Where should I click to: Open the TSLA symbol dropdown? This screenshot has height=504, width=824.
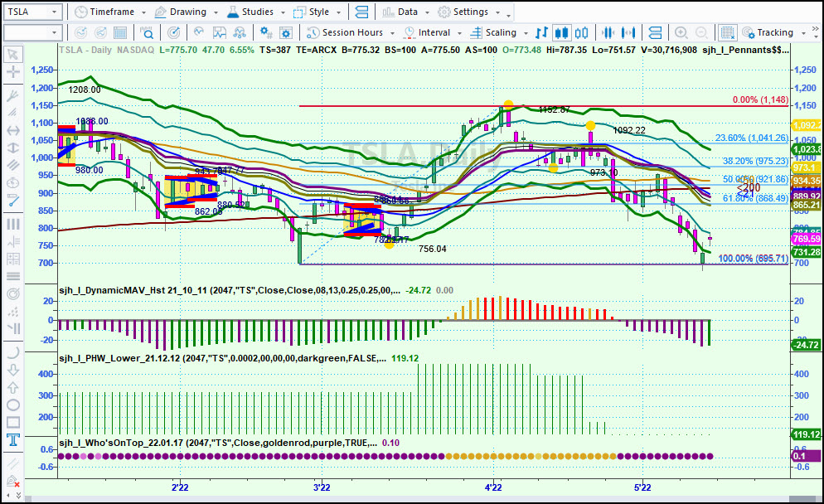tap(54, 12)
